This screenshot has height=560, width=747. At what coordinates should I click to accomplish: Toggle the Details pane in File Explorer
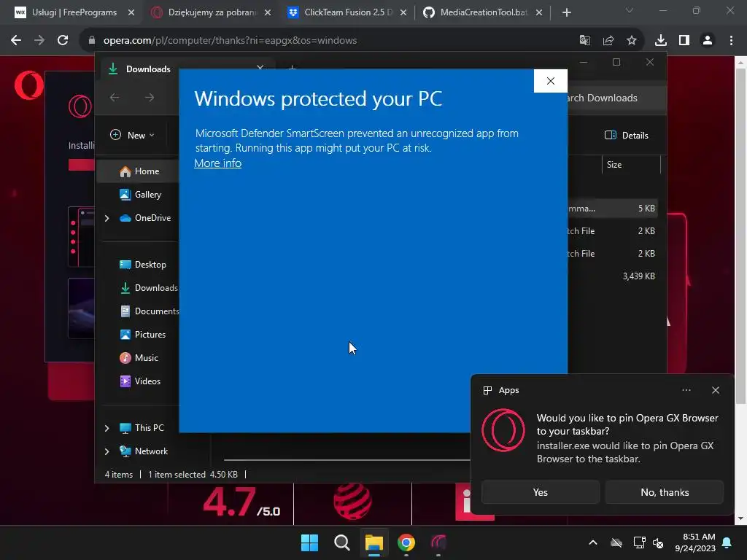(627, 135)
